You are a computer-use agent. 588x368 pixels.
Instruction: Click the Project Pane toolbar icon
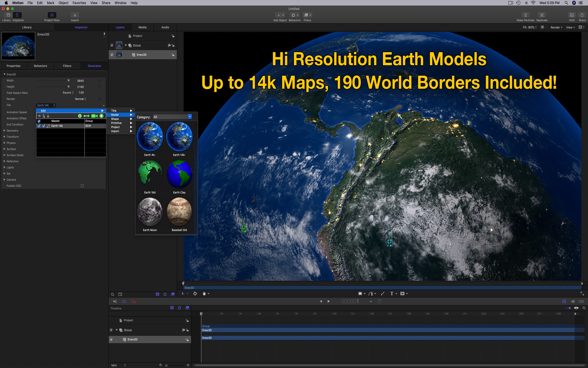(52, 15)
